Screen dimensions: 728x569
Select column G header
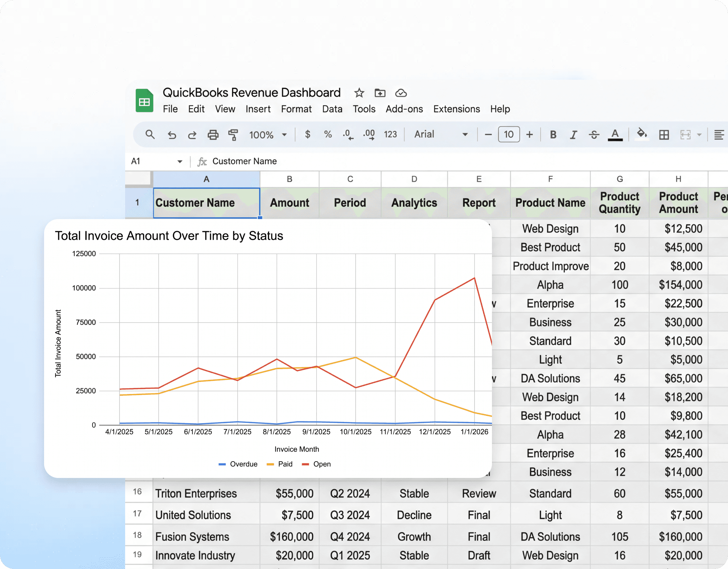[620, 179]
